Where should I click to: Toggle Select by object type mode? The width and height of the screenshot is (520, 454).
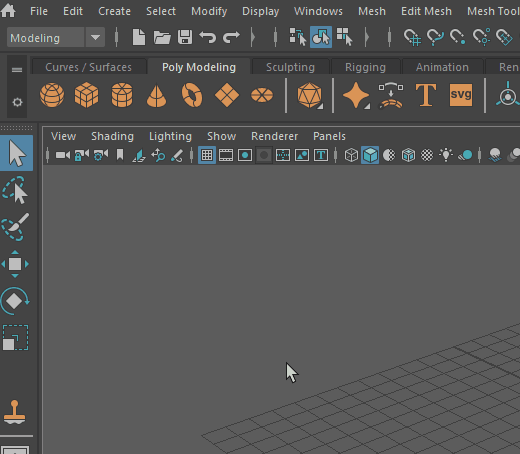click(x=321, y=37)
